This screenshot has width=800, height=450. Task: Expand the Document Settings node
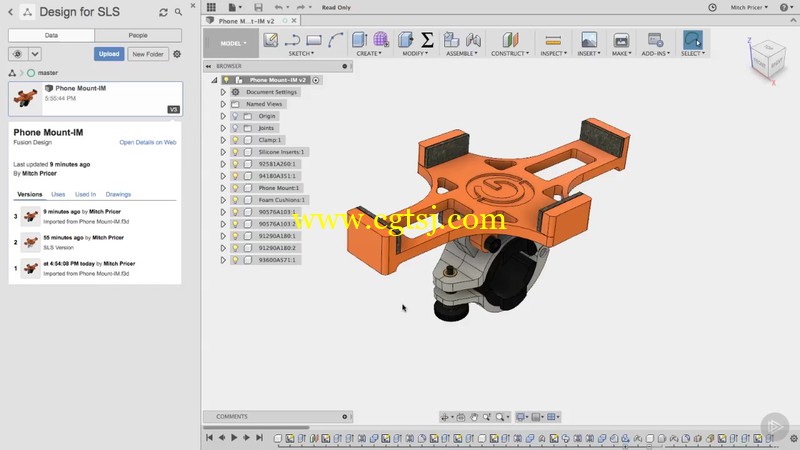(x=223, y=92)
